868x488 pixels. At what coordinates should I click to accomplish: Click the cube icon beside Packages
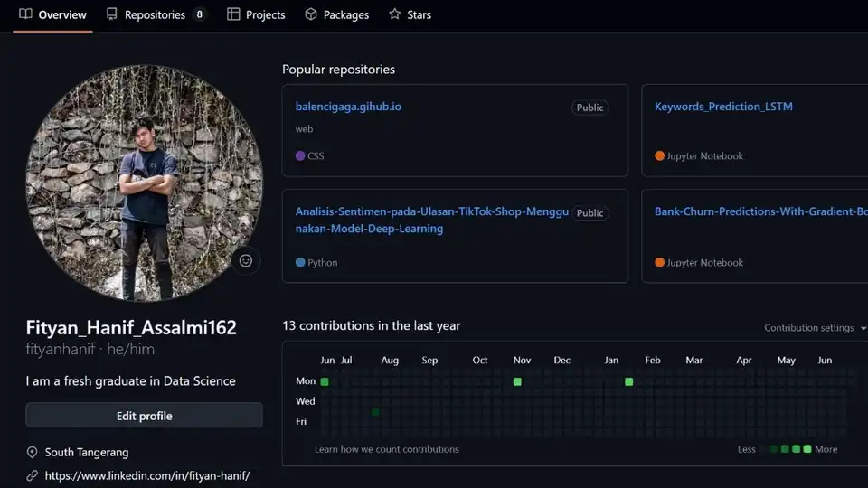pyautogui.click(x=311, y=14)
